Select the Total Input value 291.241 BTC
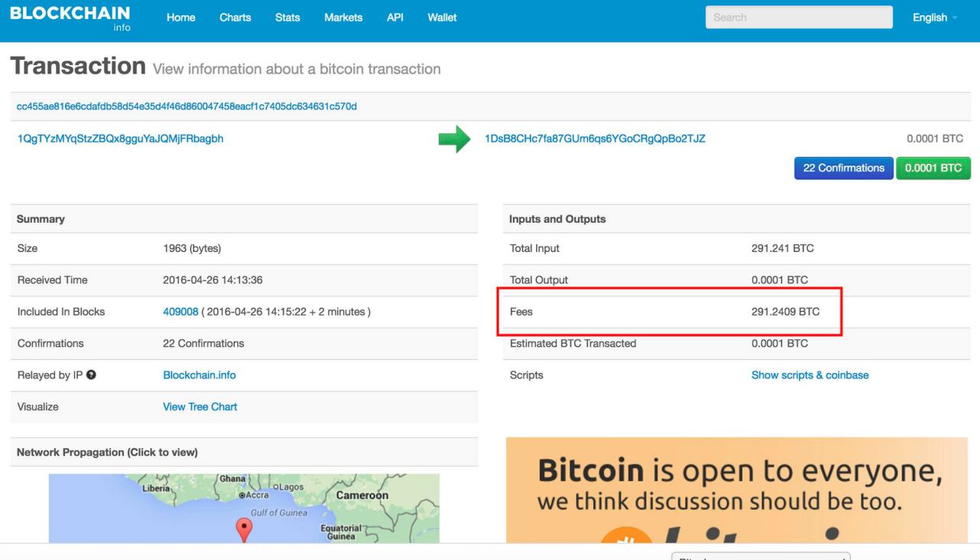980x560 pixels. point(782,248)
